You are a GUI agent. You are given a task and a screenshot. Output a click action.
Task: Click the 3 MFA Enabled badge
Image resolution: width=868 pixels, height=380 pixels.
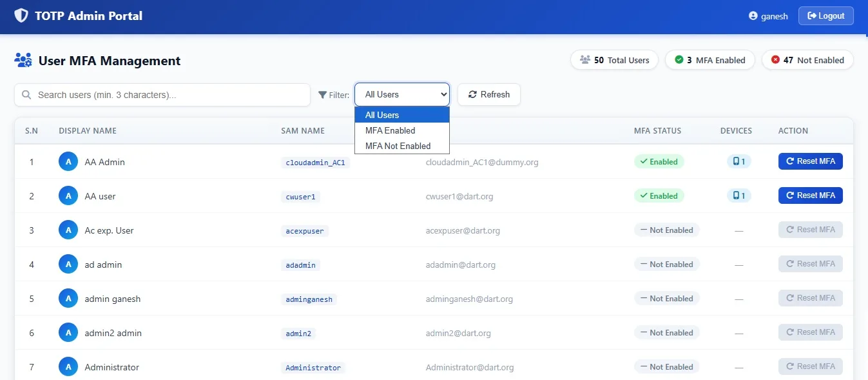click(709, 60)
